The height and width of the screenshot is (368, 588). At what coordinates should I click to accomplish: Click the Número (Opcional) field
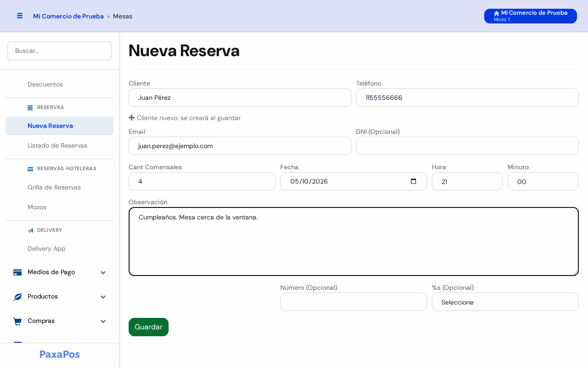tap(354, 302)
